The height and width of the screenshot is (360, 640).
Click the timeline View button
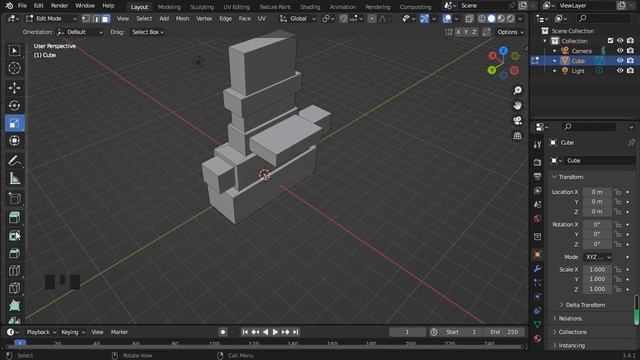pos(97,332)
